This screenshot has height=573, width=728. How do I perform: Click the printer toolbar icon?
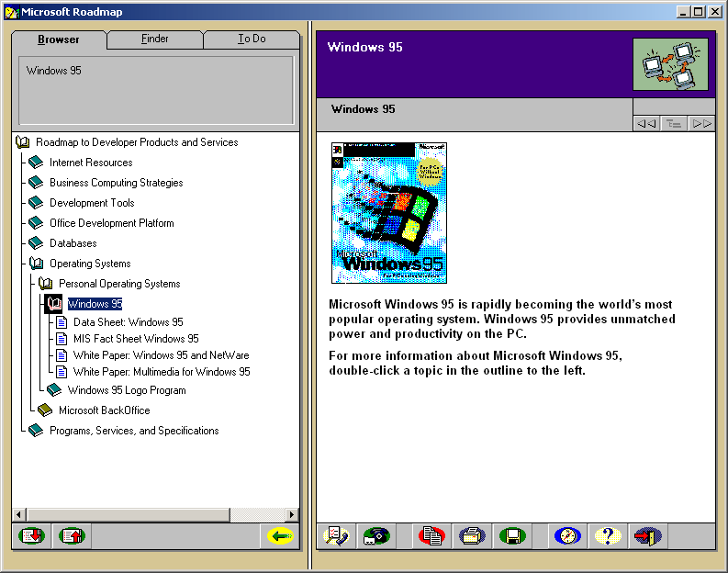pos(472,536)
